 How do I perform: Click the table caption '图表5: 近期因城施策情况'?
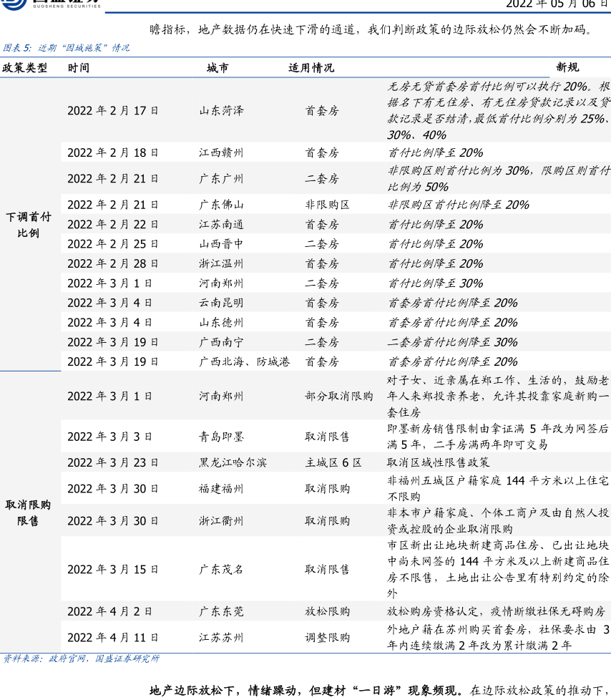66,48
